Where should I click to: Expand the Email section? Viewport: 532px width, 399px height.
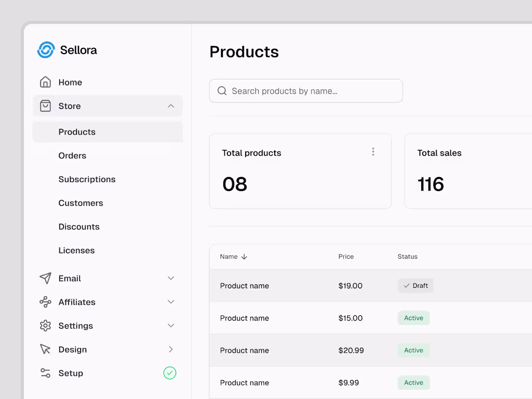171,278
